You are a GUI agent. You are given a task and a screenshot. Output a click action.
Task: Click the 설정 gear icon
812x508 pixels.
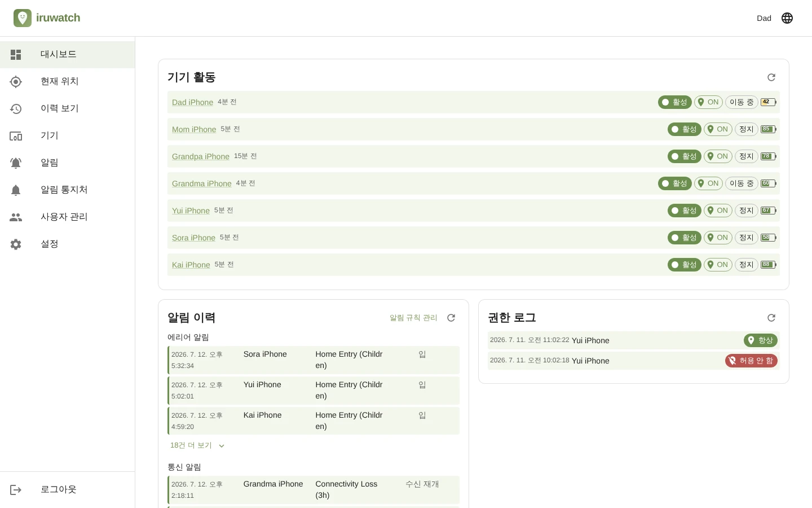(x=16, y=244)
